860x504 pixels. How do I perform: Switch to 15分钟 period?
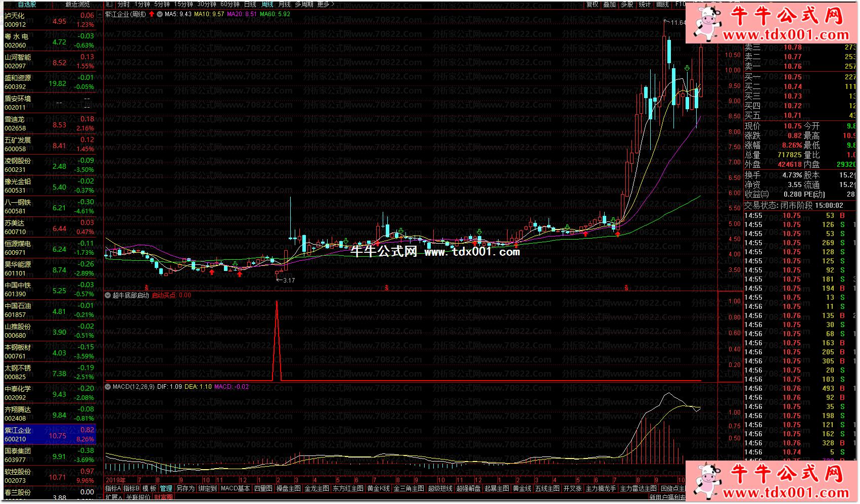[184, 5]
